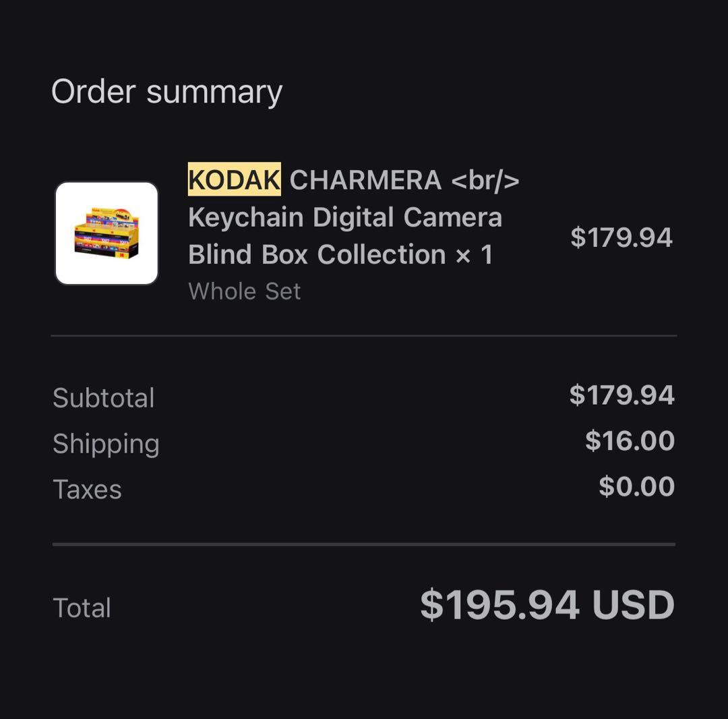Click the Total label
728x719 pixels.
pyautogui.click(x=82, y=608)
